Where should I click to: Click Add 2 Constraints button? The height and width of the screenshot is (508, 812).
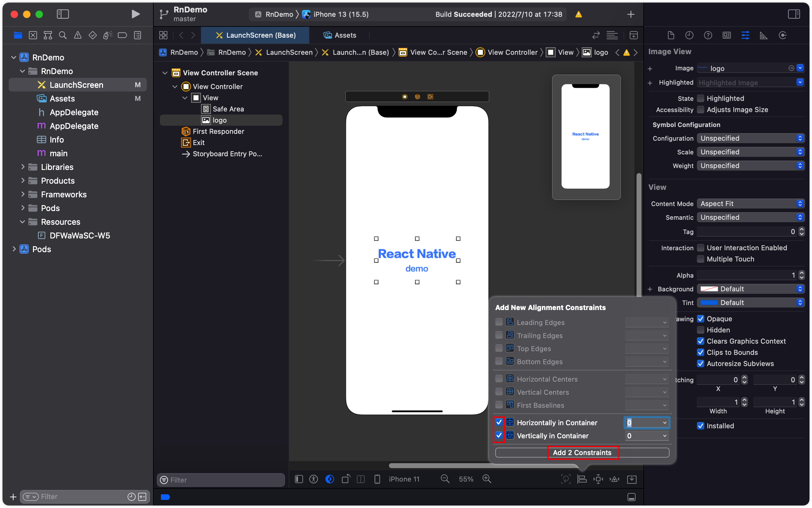point(581,452)
